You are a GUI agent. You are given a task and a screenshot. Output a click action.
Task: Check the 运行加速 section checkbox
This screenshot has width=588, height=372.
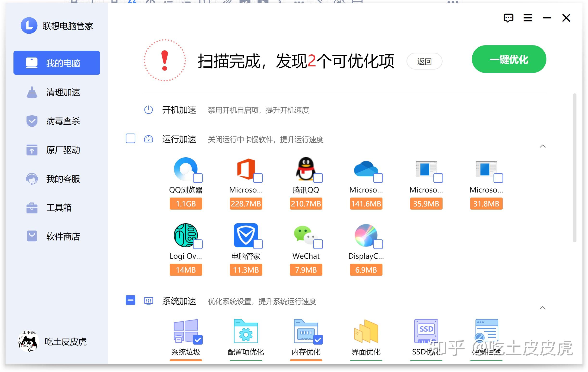tap(130, 138)
